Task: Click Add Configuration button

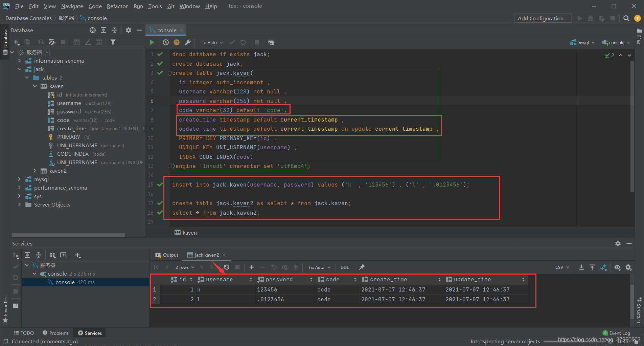Action: pyautogui.click(x=543, y=18)
